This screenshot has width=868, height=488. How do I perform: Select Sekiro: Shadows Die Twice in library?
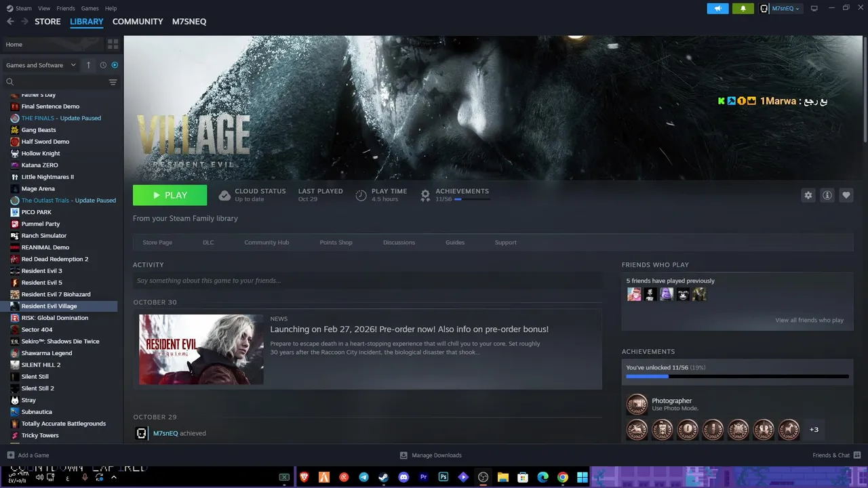[60, 341]
